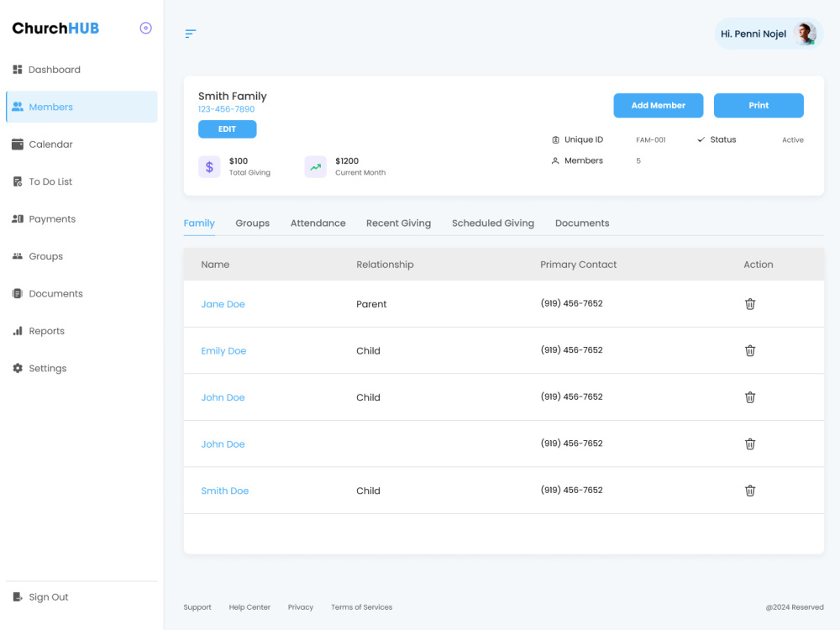Delete Smith Doe using trash icon
The width and height of the screenshot is (840, 630).
tap(750, 491)
